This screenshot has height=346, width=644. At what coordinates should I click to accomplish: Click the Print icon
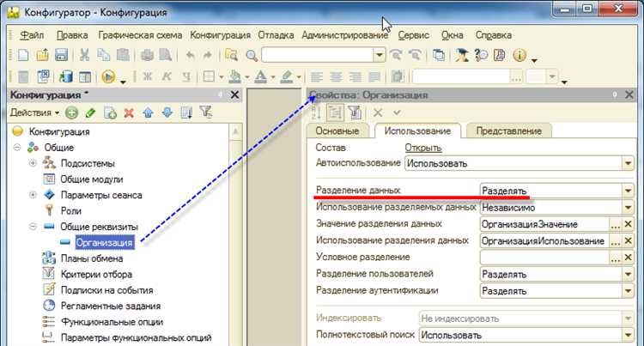coord(147,55)
